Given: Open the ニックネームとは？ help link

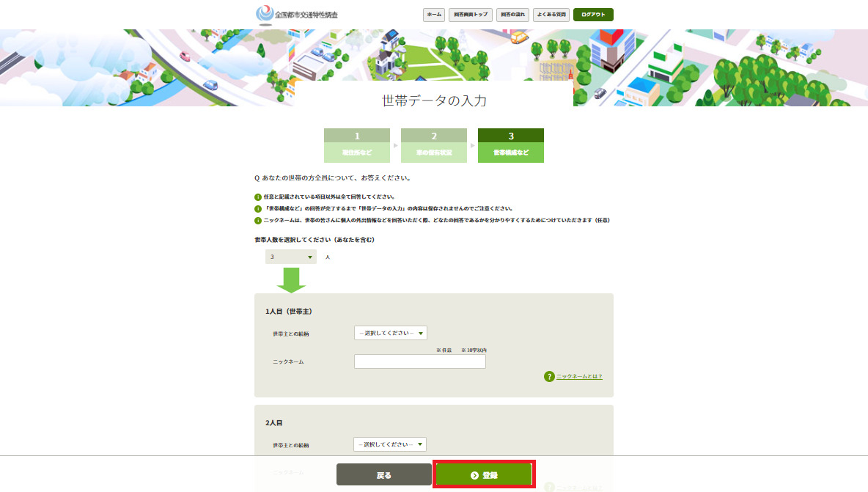Looking at the screenshot, I should tap(579, 376).
